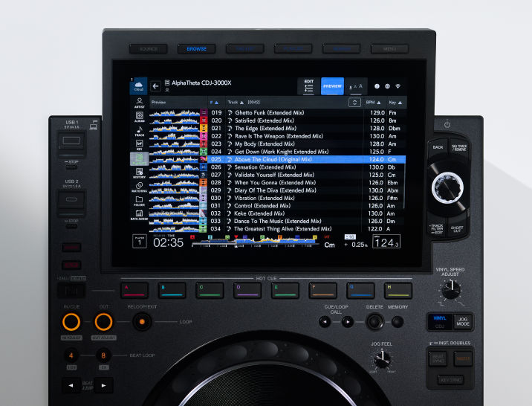
Task: Tap the cue/loop call right arrow
Action: 347,321
